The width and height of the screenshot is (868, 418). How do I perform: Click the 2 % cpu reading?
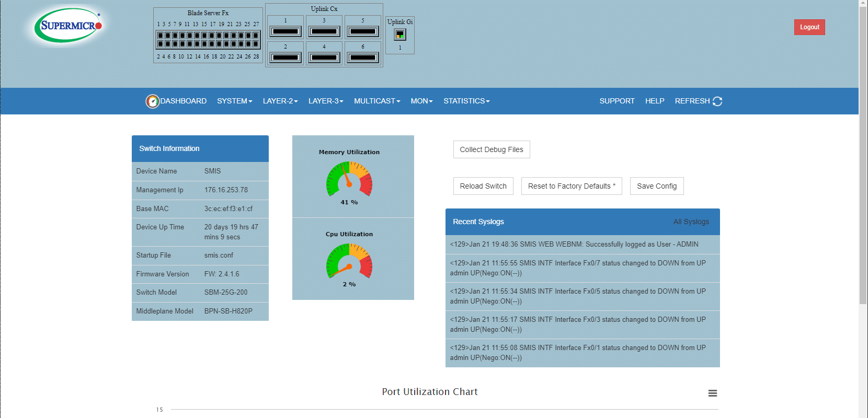[x=349, y=284]
